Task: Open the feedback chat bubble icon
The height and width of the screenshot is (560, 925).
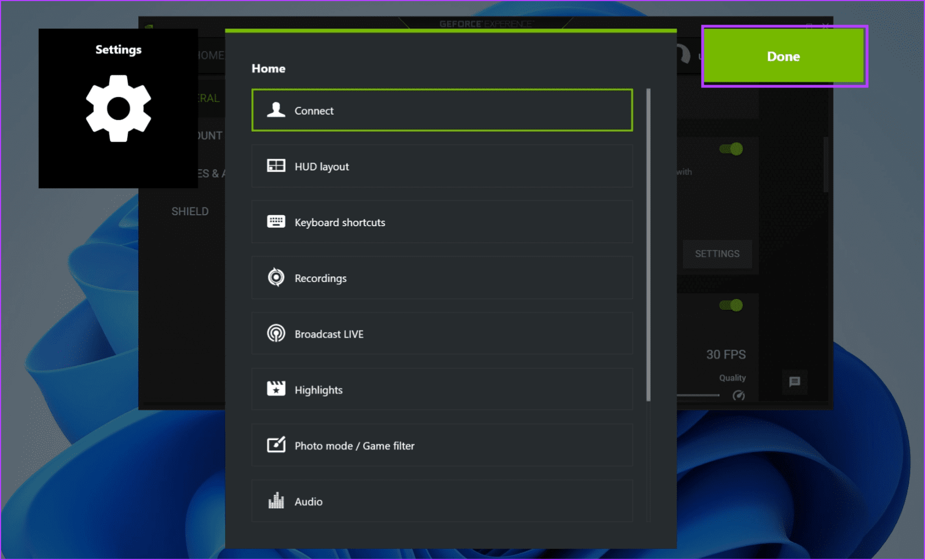Action: click(x=795, y=382)
